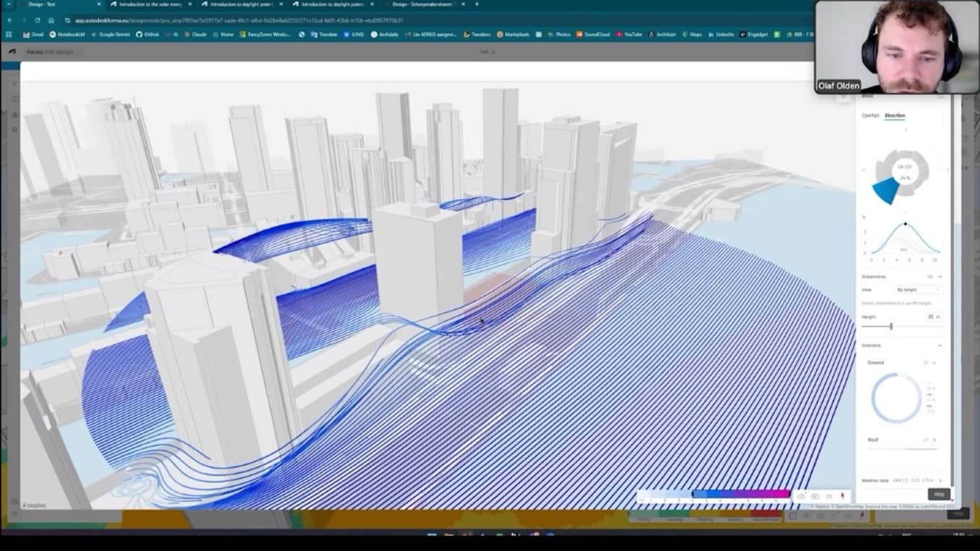Toggle the Ground statistics switch
This screenshot has width=980, height=551.
pyautogui.click(x=926, y=363)
